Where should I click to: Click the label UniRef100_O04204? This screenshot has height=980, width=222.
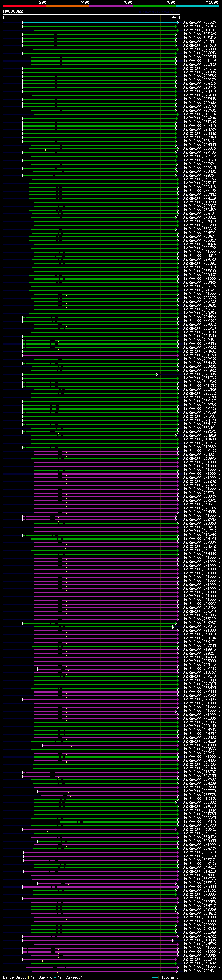click(199, 118)
